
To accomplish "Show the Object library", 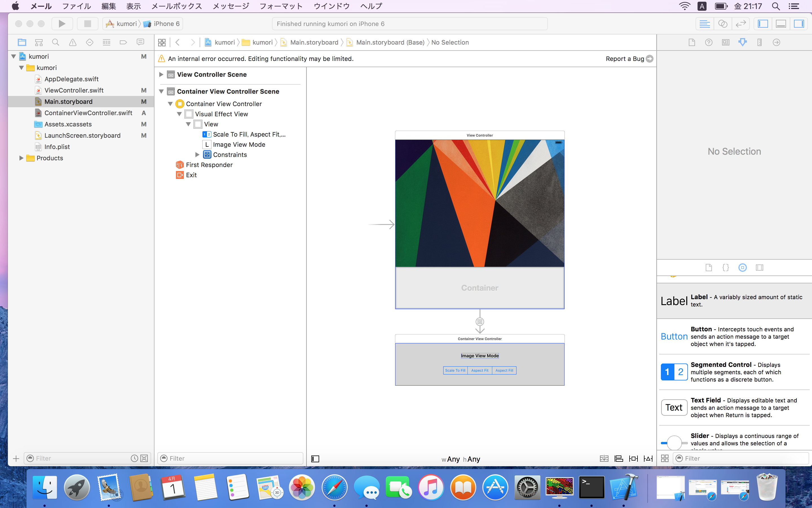I will (743, 268).
